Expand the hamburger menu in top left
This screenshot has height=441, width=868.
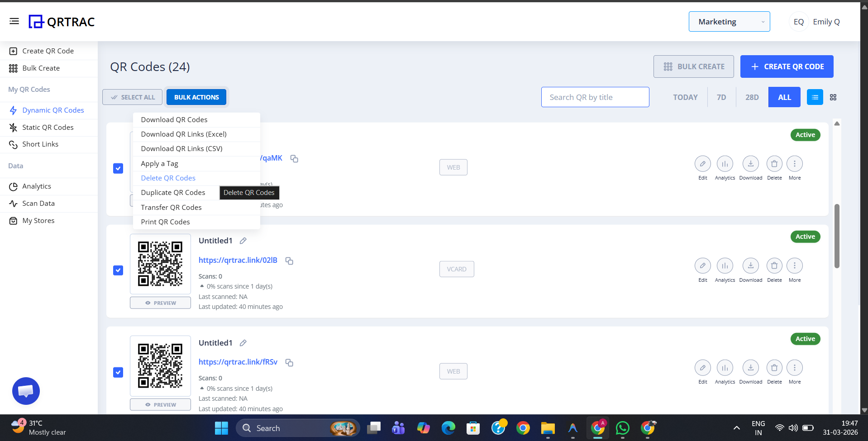(14, 21)
